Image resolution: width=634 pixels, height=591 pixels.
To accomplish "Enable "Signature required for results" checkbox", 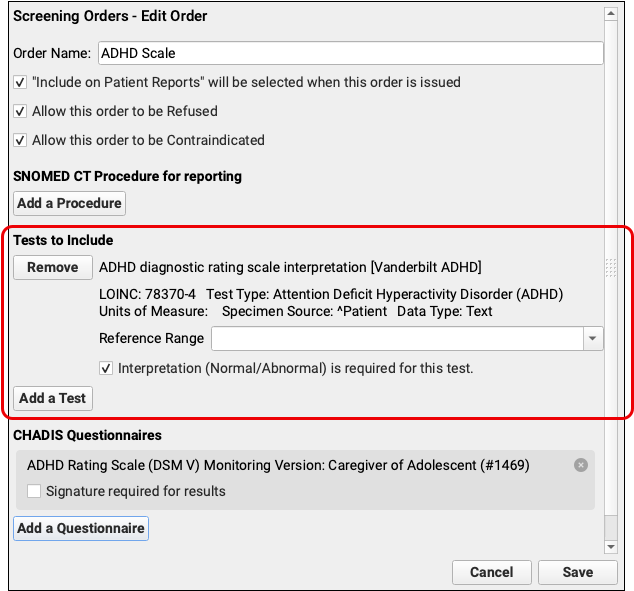I will tap(34, 491).
